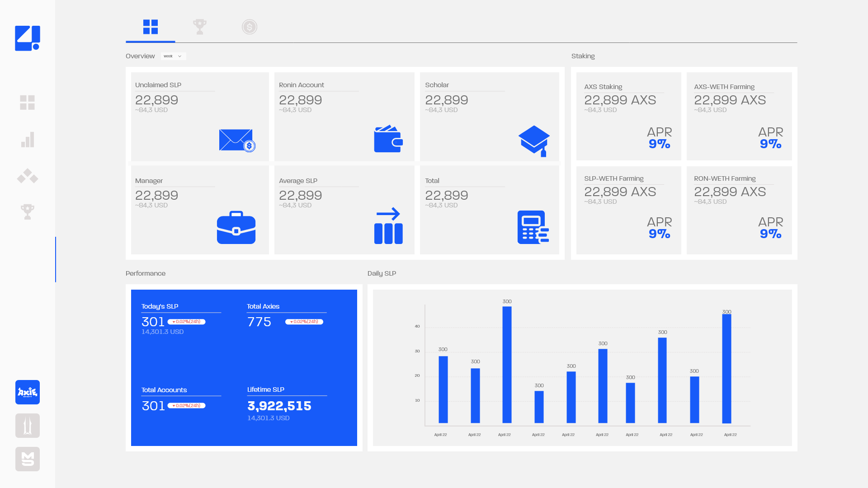Open the bar chart analytics sidebar icon

click(28, 140)
